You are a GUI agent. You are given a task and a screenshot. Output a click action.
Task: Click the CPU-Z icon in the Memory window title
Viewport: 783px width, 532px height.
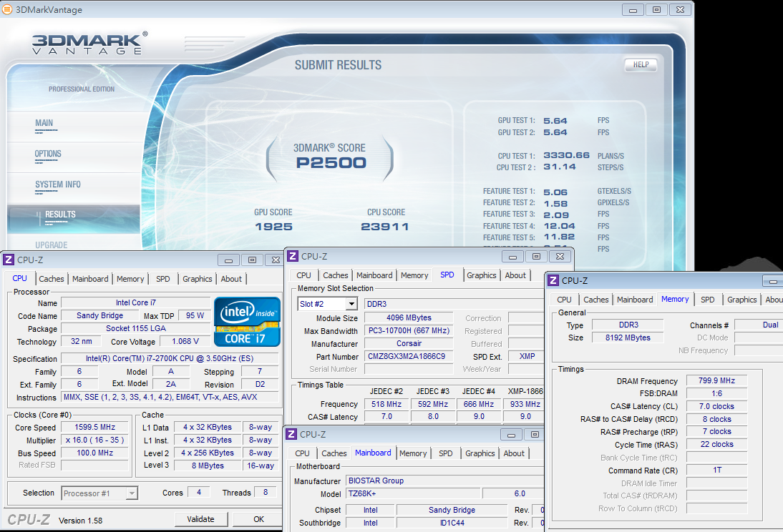point(553,280)
